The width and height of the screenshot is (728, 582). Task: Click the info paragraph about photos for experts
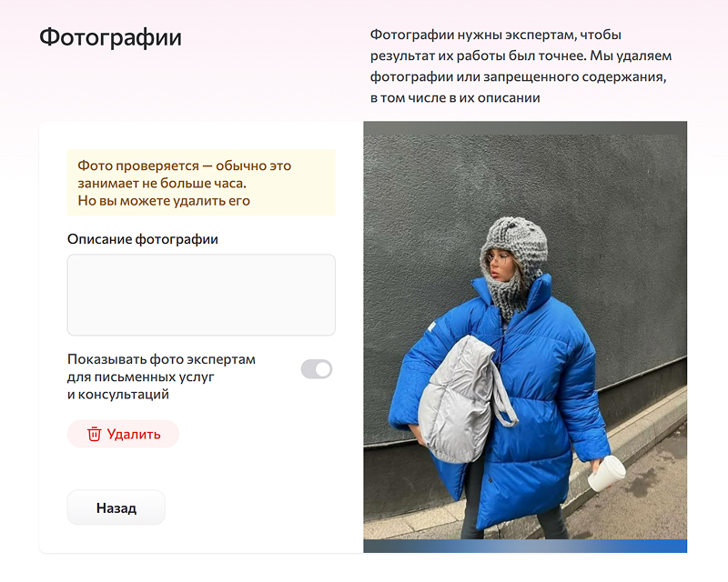click(x=521, y=65)
